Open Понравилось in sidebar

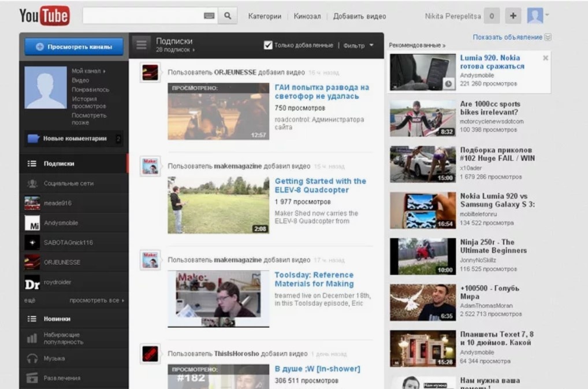click(90, 89)
